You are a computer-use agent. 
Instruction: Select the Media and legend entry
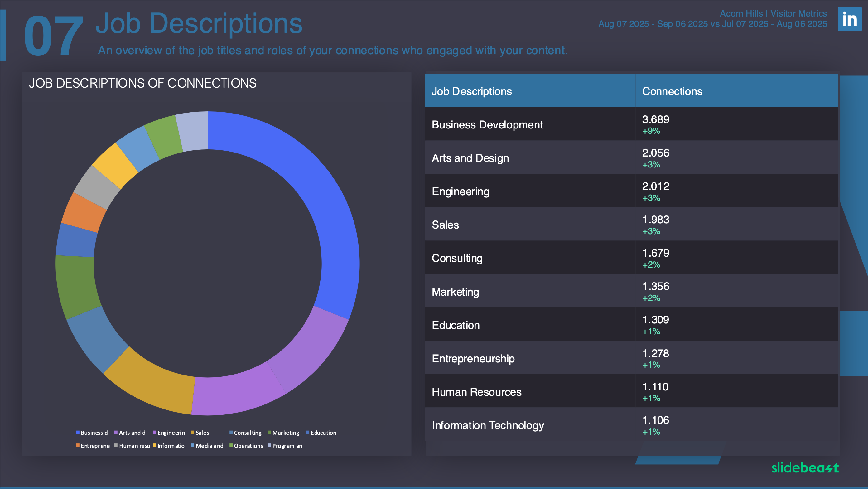click(207, 446)
